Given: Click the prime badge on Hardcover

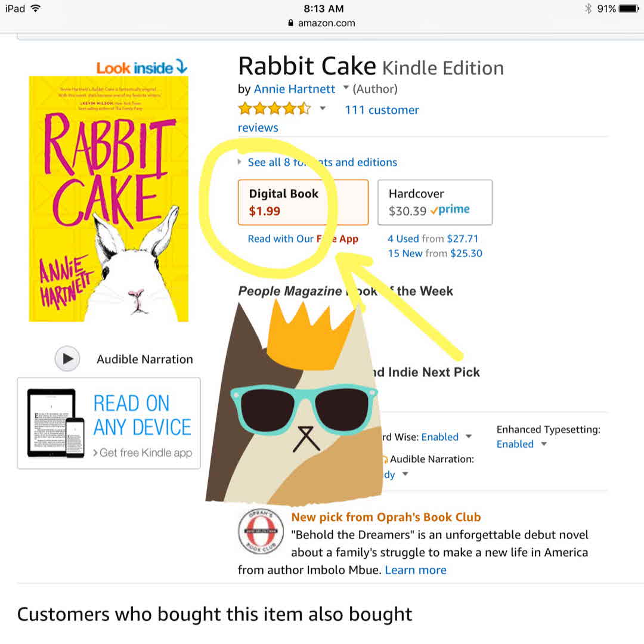Looking at the screenshot, I should click(450, 209).
